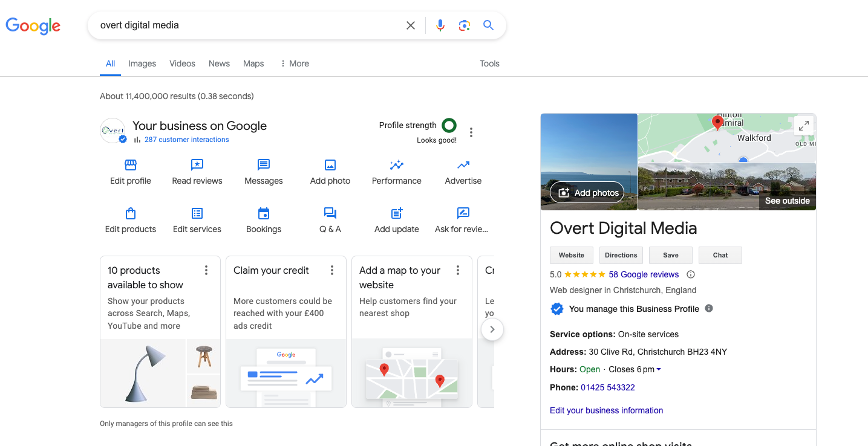The width and height of the screenshot is (868, 446).
Task: Click info icon next to You manage this Business Profile
Action: pyautogui.click(x=709, y=308)
